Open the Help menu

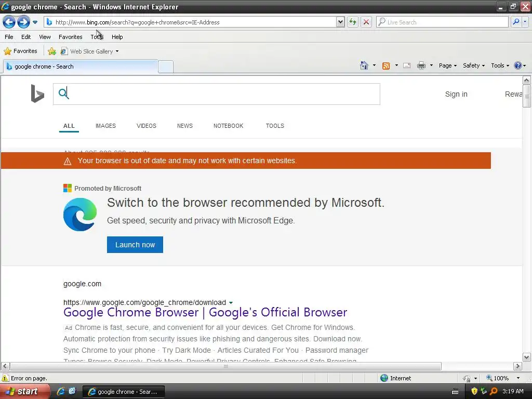[x=117, y=37]
